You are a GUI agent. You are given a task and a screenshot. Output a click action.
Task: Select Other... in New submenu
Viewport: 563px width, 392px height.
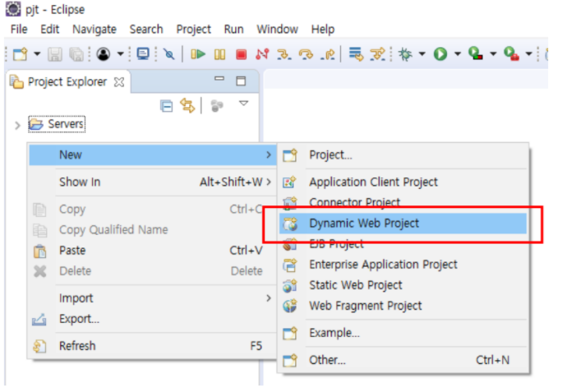[x=403, y=360]
